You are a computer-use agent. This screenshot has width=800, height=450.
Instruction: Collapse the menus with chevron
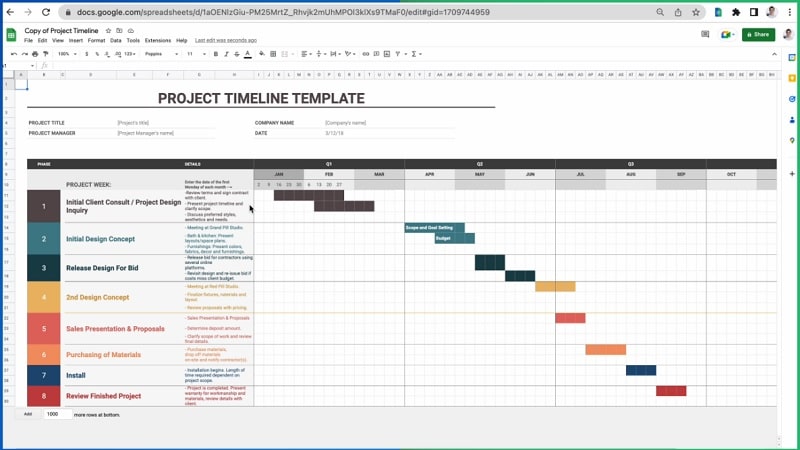(774, 54)
